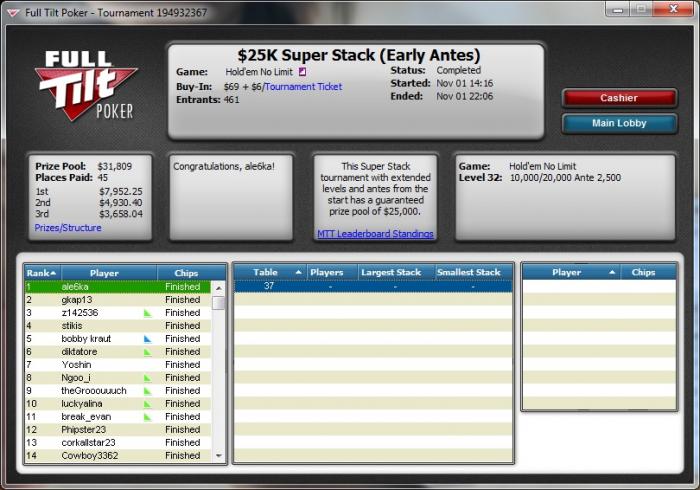Select player stikis in standings
Image resolution: width=700 pixels, height=490 pixels.
118,326
